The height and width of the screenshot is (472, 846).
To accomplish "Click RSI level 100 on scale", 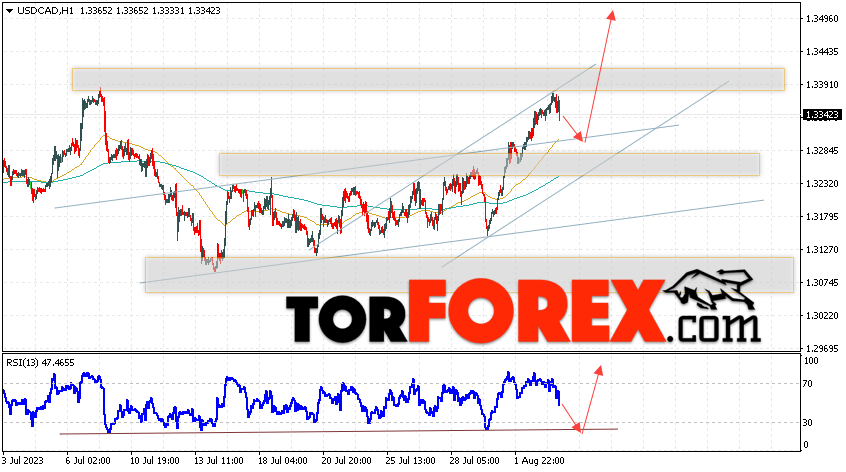I will point(811,361).
